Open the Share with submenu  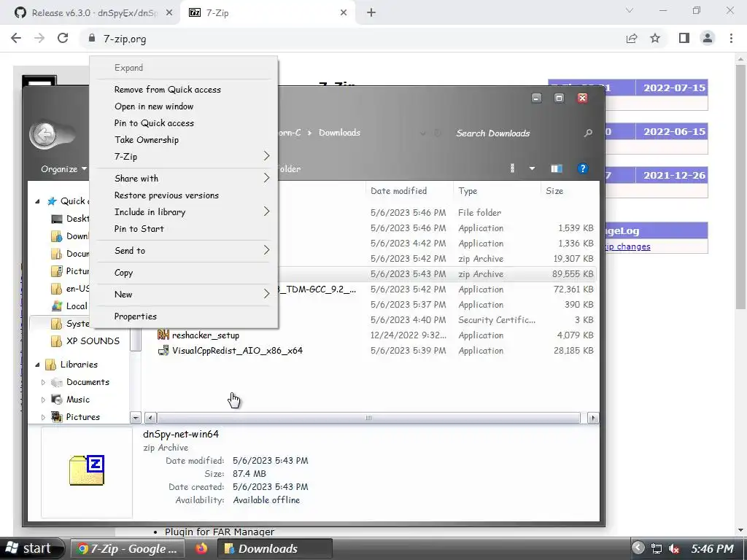coord(184,178)
